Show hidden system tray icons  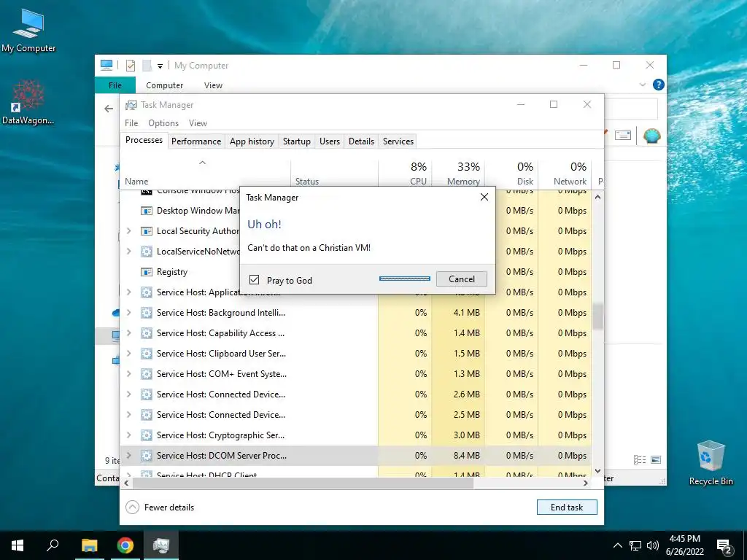(617, 545)
